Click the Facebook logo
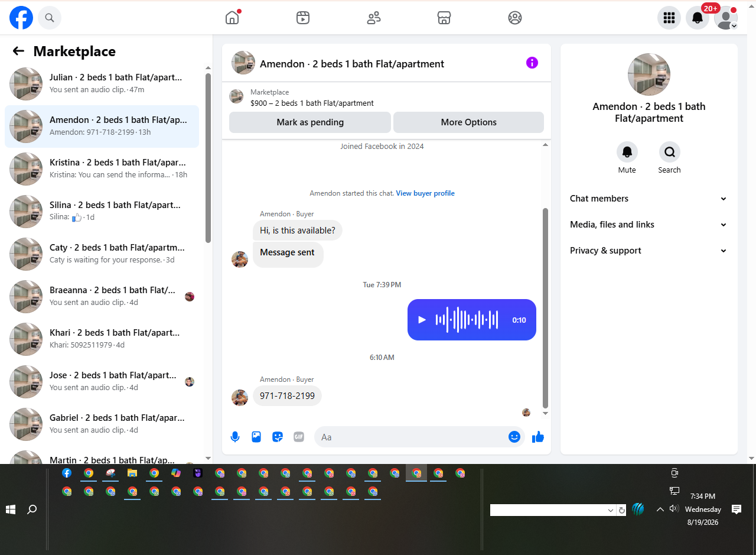The image size is (756, 555). tap(21, 18)
